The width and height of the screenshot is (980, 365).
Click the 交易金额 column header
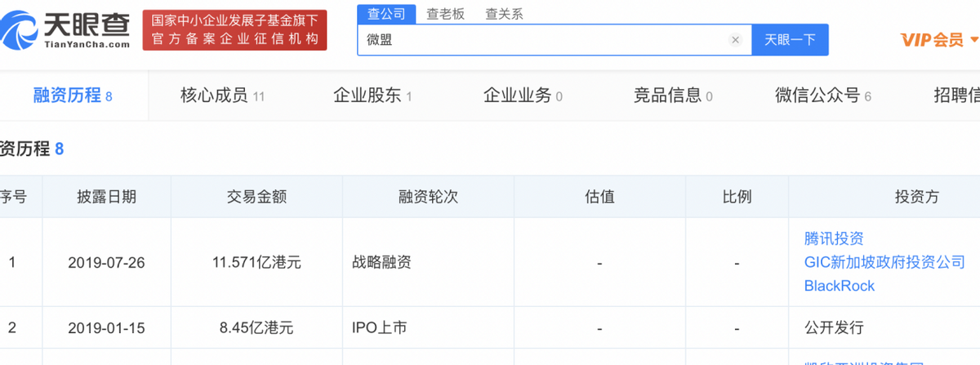(x=256, y=197)
